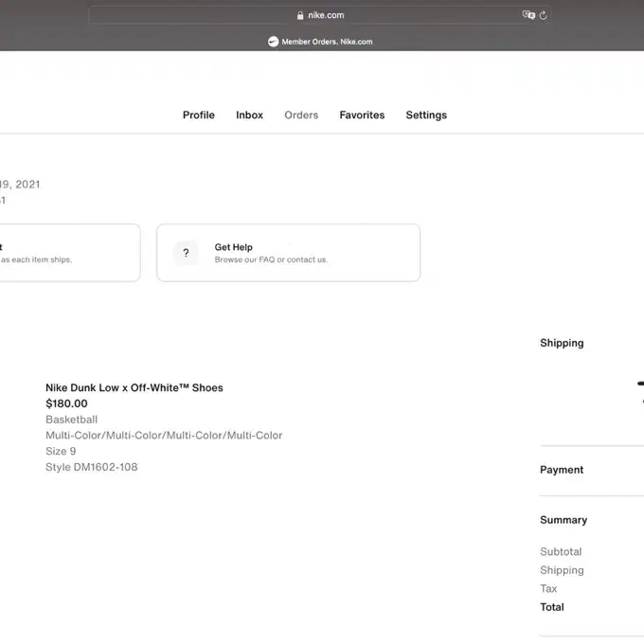Open Nike Dunk Low x Off-White Shoes product

[134, 387]
